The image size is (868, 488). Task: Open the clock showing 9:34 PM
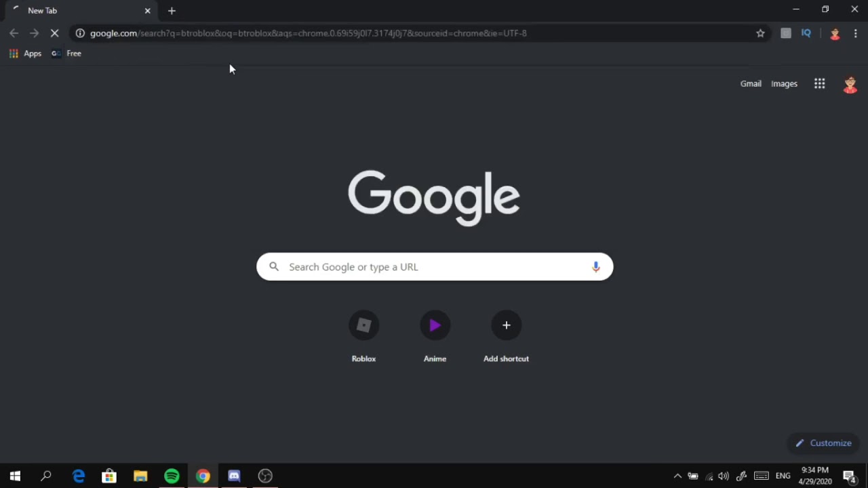[815, 476]
